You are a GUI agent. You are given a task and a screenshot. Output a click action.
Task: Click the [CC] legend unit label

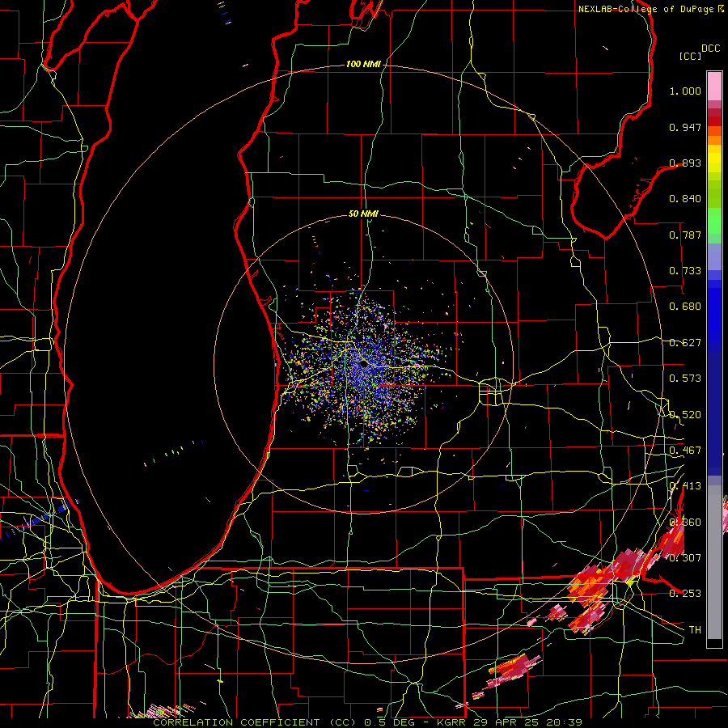point(690,56)
